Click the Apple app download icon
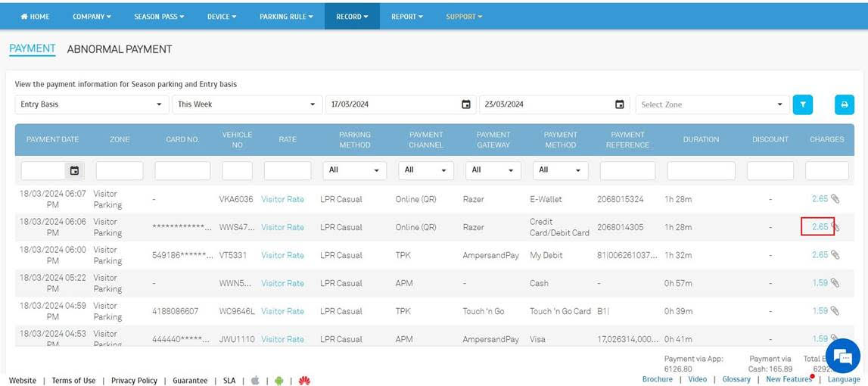868x386 pixels. (255, 381)
